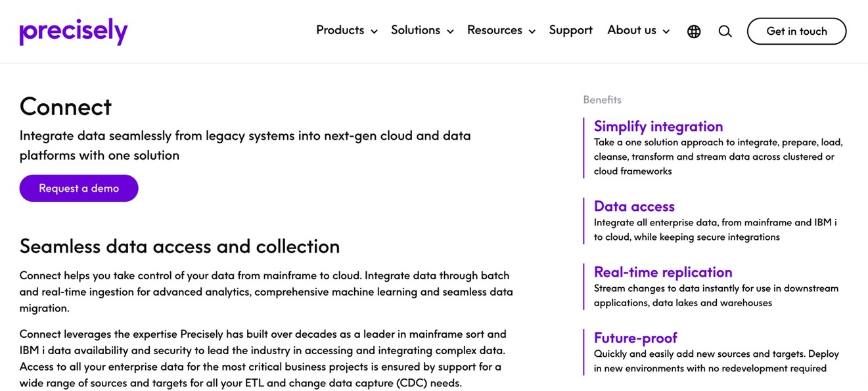Expand the Resources chevron
This screenshot has height=391, width=868.
[x=532, y=32]
